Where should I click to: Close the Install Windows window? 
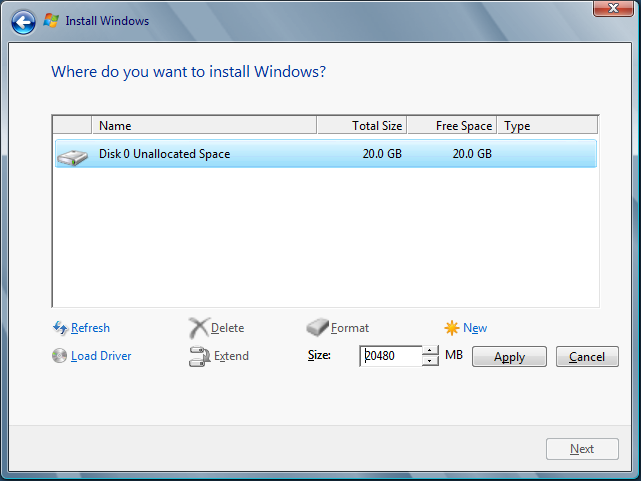coord(613,8)
